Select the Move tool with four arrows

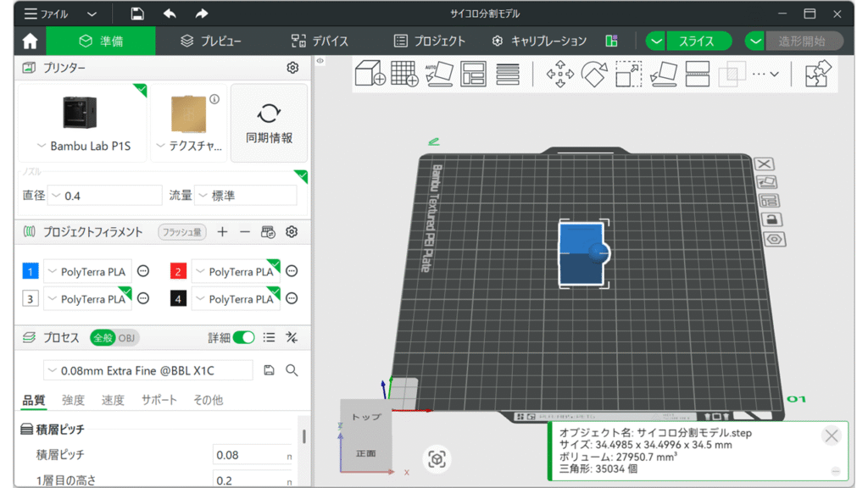[559, 74]
